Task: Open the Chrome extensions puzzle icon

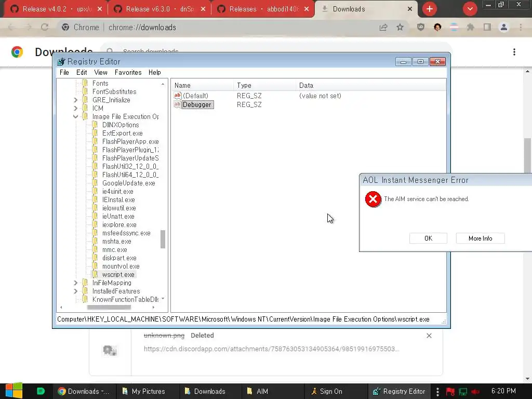Action: pyautogui.click(x=470, y=27)
